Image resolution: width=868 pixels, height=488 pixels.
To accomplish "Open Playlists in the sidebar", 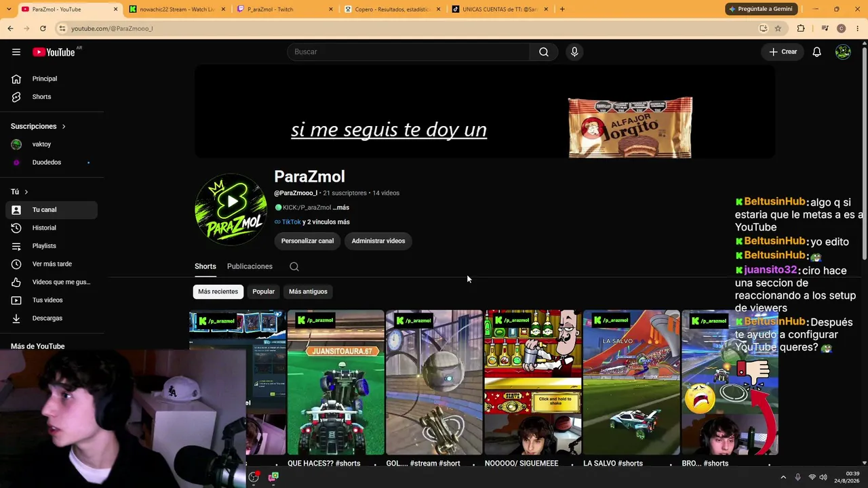I will click(52, 246).
